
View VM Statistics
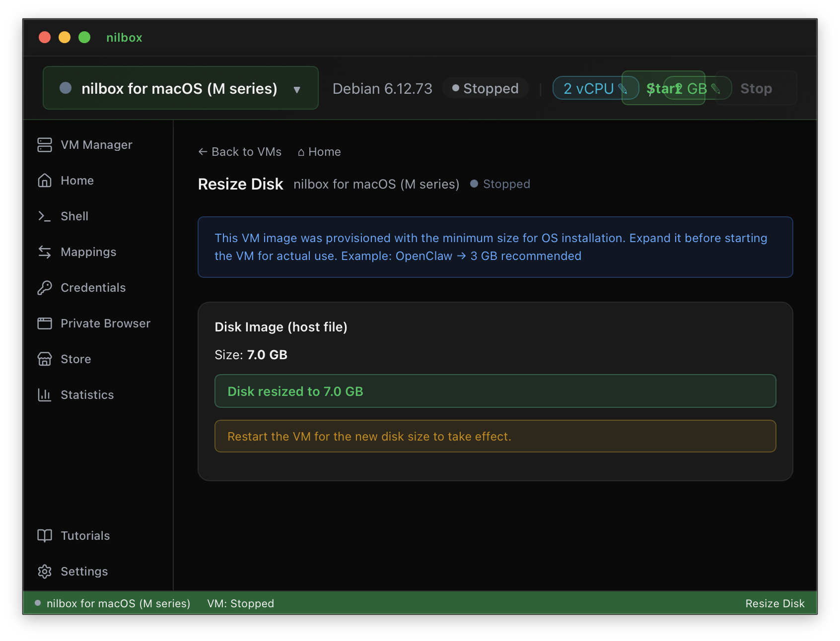(x=87, y=394)
